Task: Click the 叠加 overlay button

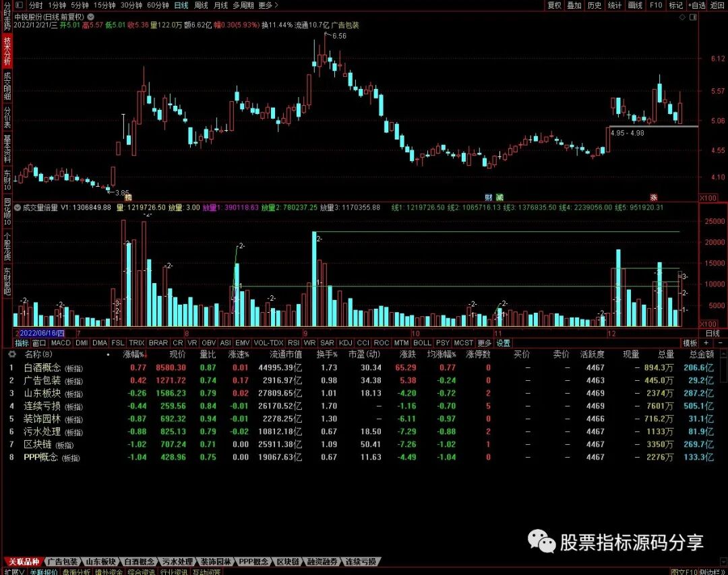Action: coord(574,5)
